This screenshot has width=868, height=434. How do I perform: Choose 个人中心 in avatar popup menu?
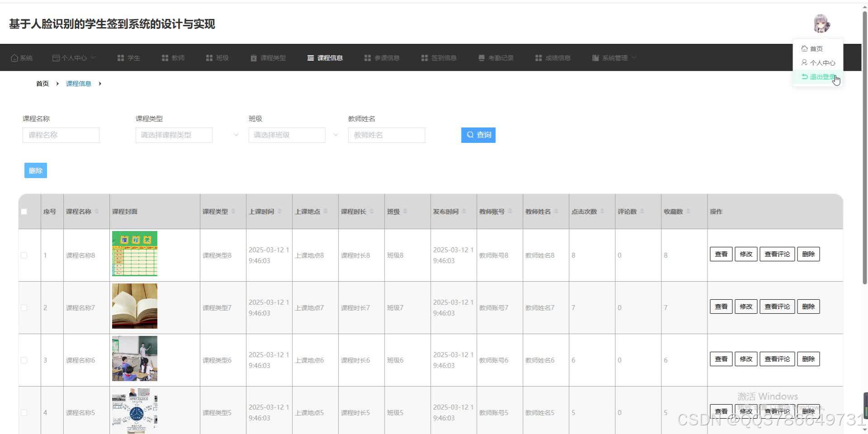click(x=818, y=62)
